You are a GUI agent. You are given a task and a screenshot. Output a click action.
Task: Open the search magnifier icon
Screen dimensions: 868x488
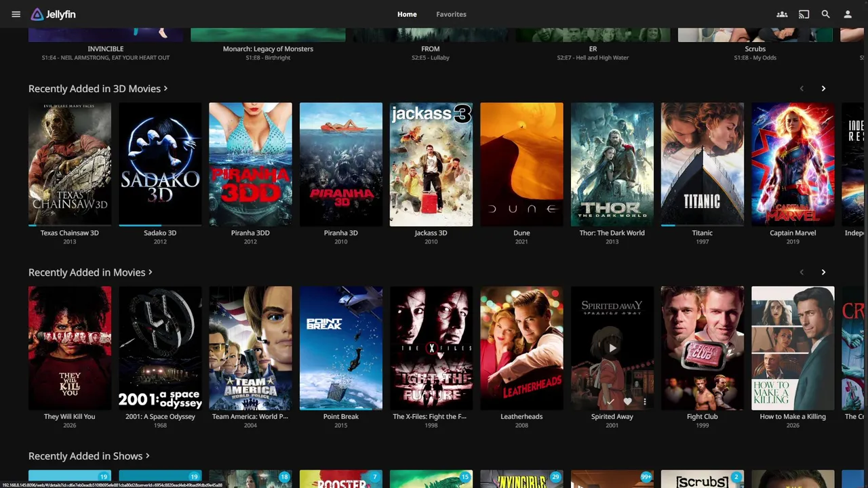(825, 14)
